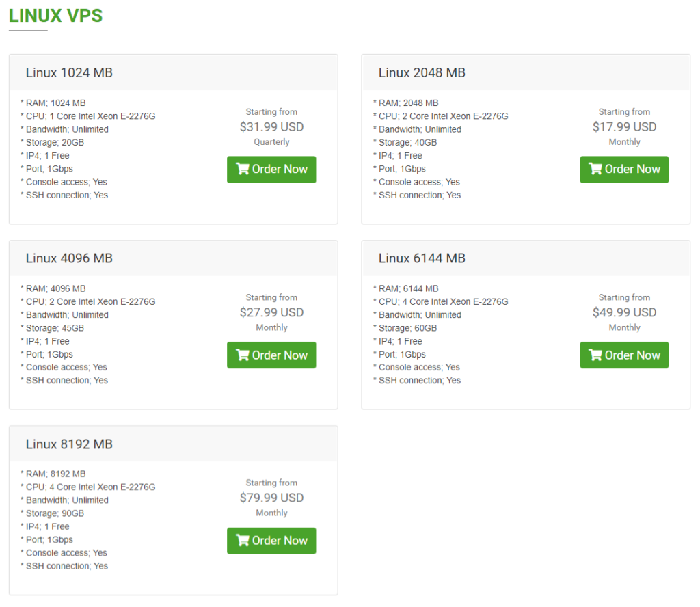Click the $79.99 USD price on Linux 8192 MB
700x607 pixels.
271,498
